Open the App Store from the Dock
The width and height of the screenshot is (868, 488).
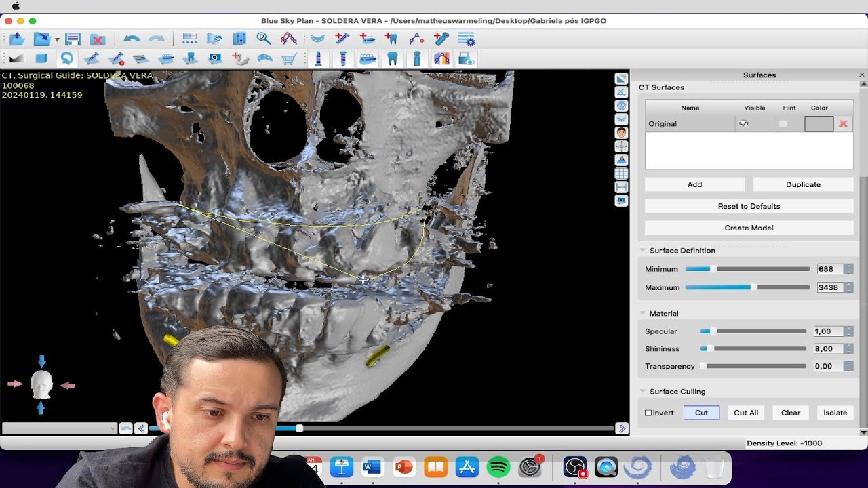(467, 467)
